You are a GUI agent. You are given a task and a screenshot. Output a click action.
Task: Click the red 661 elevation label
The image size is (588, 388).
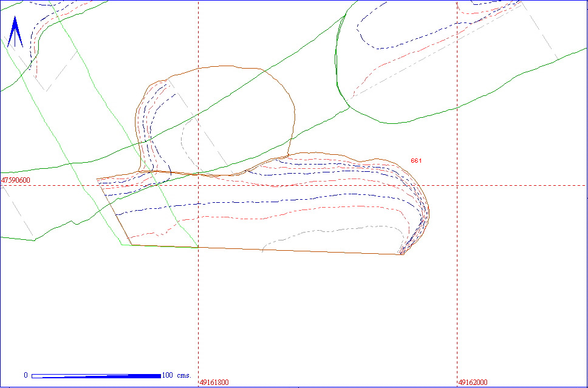point(416,161)
